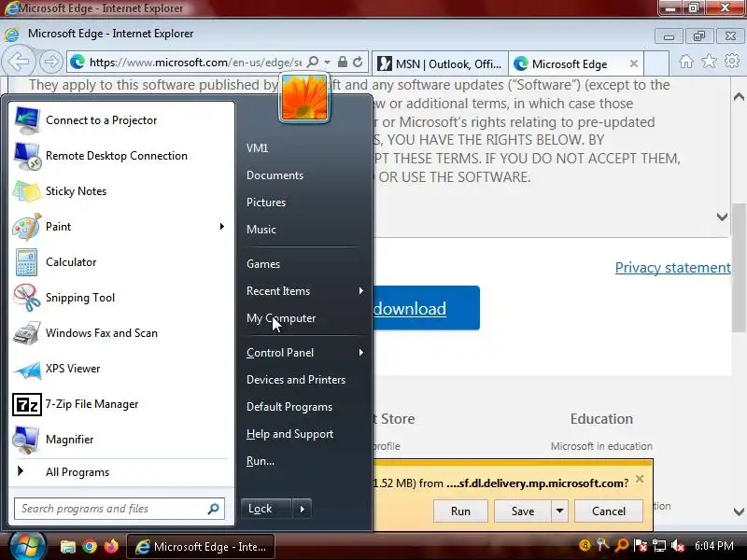Dismiss the download notification bar
Viewport: 747px width, 560px height.
pos(640,479)
